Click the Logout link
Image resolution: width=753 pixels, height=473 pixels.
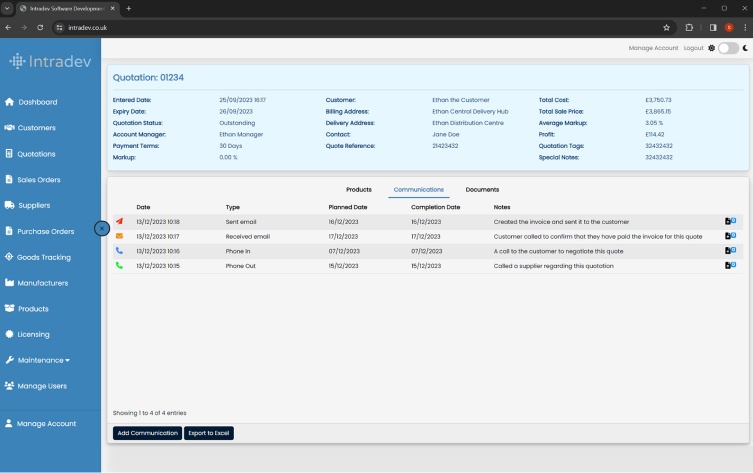pos(693,48)
